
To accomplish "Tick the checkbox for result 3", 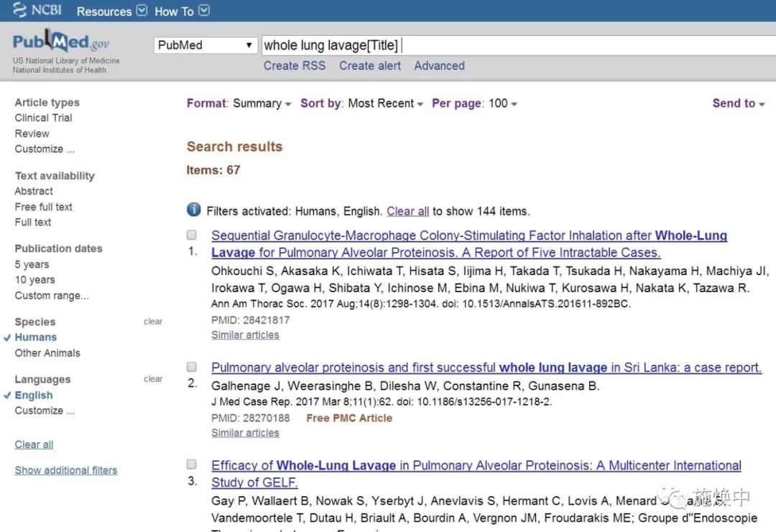I will tap(192, 465).
